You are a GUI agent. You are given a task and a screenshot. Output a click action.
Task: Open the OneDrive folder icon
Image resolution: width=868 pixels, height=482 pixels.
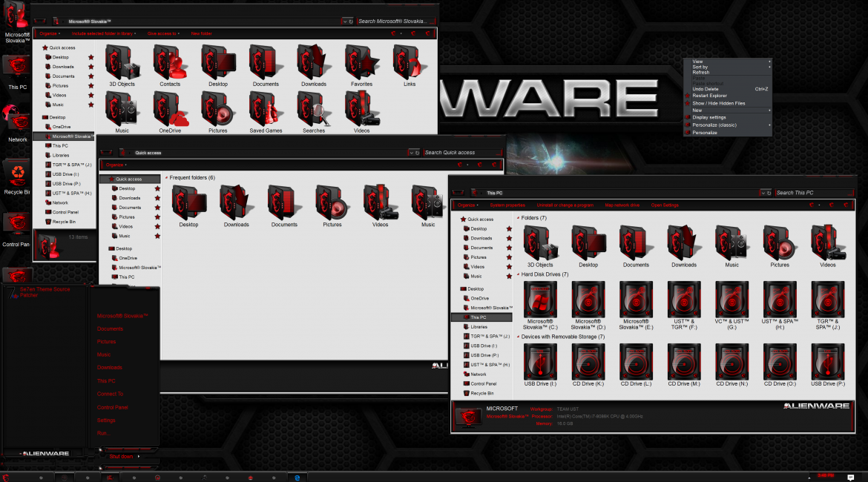[x=170, y=112]
